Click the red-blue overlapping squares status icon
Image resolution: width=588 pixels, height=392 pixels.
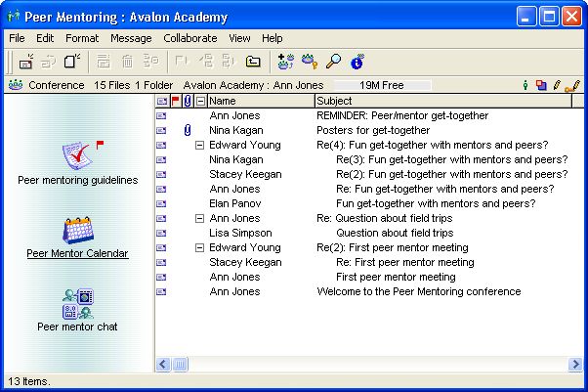tap(541, 85)
